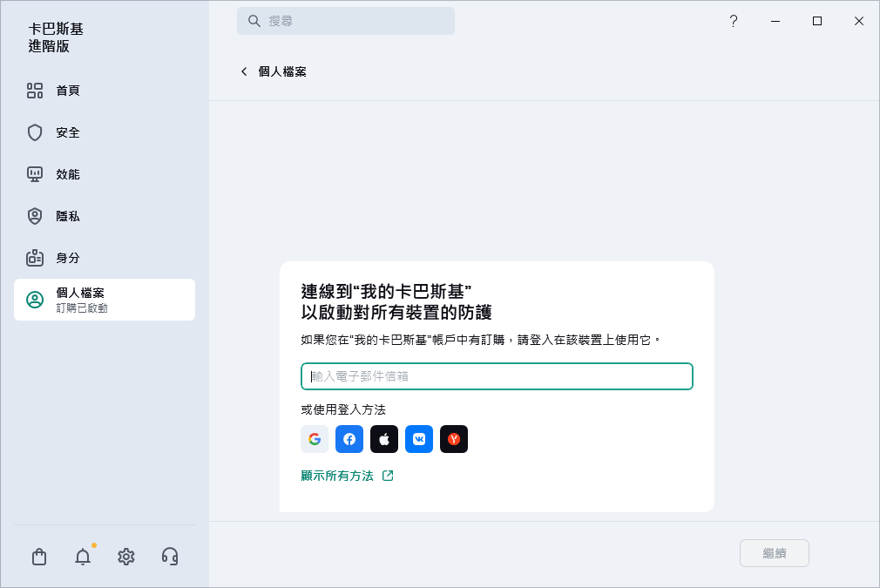Click the email address input field
Screen dimensions: 880x588
497,376
